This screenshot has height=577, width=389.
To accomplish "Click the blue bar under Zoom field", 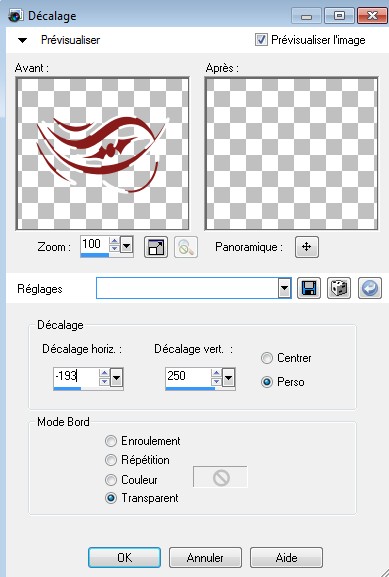I will [95, 255].
